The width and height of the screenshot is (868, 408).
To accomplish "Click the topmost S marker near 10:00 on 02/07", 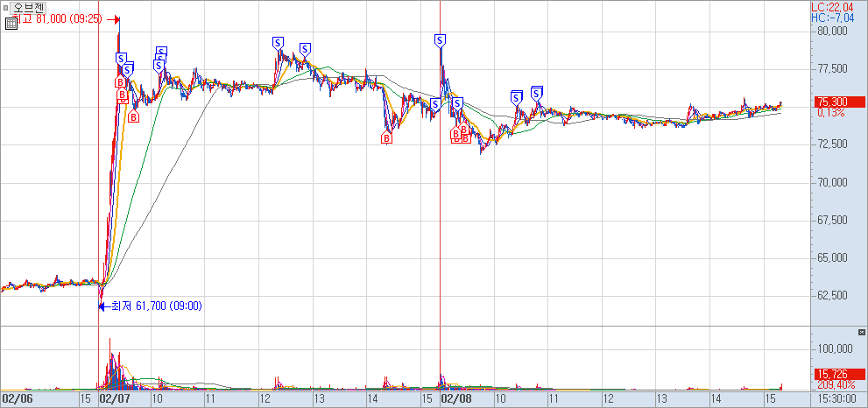I will (161, 52).
